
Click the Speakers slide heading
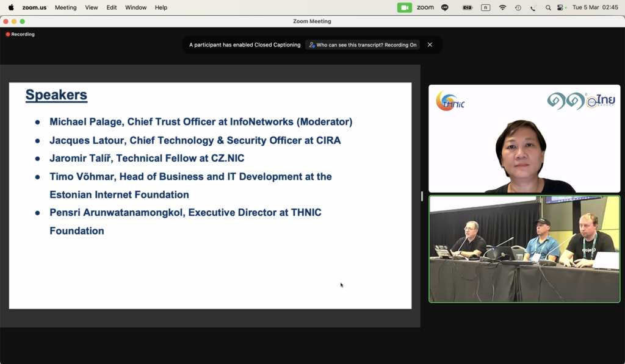56,95
